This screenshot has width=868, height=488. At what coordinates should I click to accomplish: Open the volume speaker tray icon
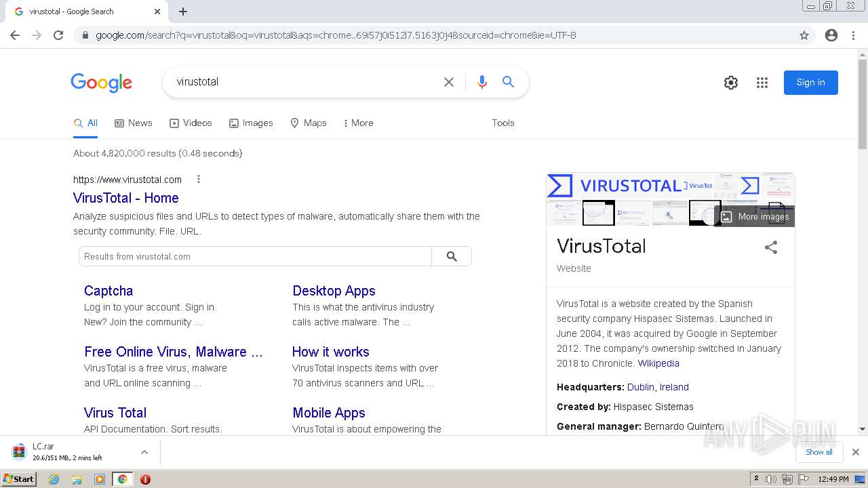(771, 479)
